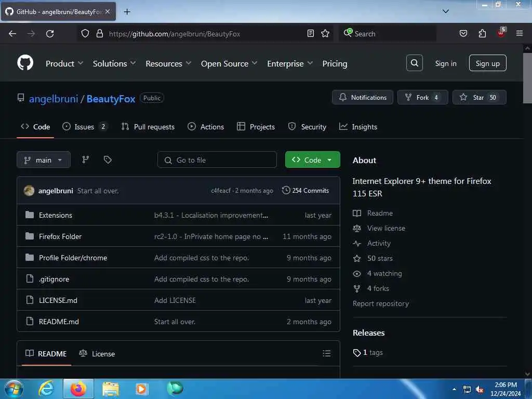This screenshot has height=399, width=532.
Task: Switch to the Issues tab
Action: click(85, 127)
